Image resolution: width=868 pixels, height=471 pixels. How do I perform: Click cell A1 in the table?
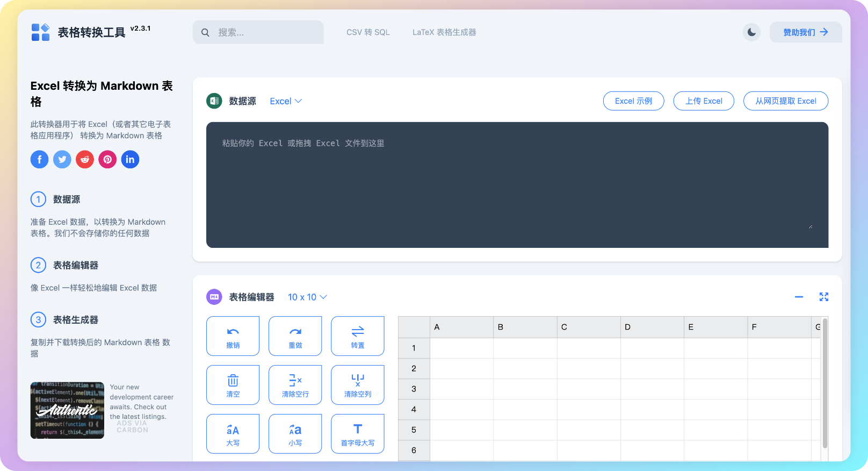pos(462,348)
